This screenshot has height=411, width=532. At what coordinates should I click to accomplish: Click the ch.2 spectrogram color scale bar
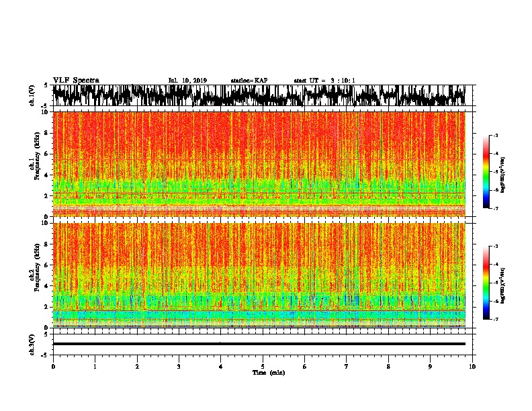486,283
